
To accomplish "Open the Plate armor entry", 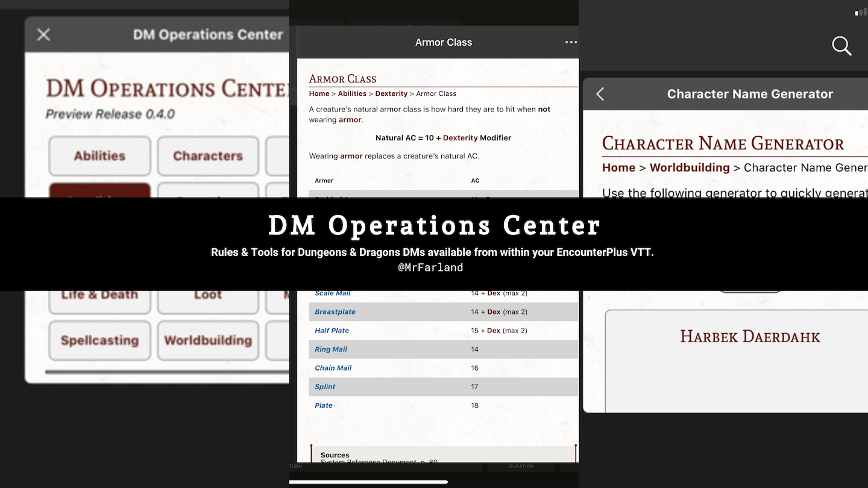I will point(324,405).
